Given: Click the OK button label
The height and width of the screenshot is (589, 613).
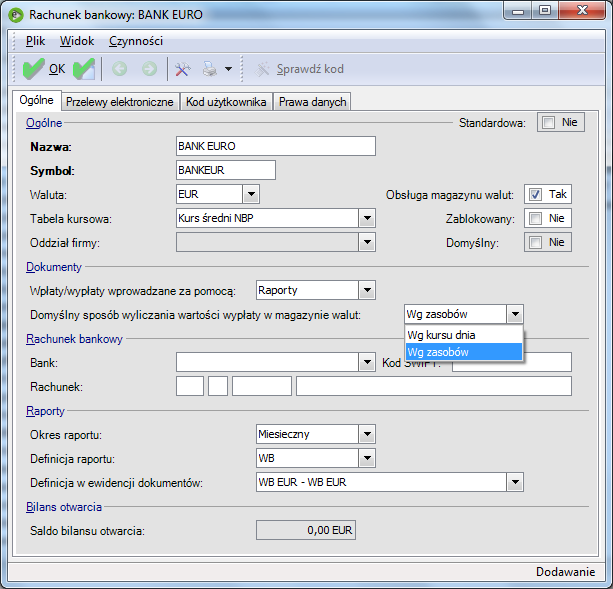Looking at the screenshot, I should click(x=57, y=69).
